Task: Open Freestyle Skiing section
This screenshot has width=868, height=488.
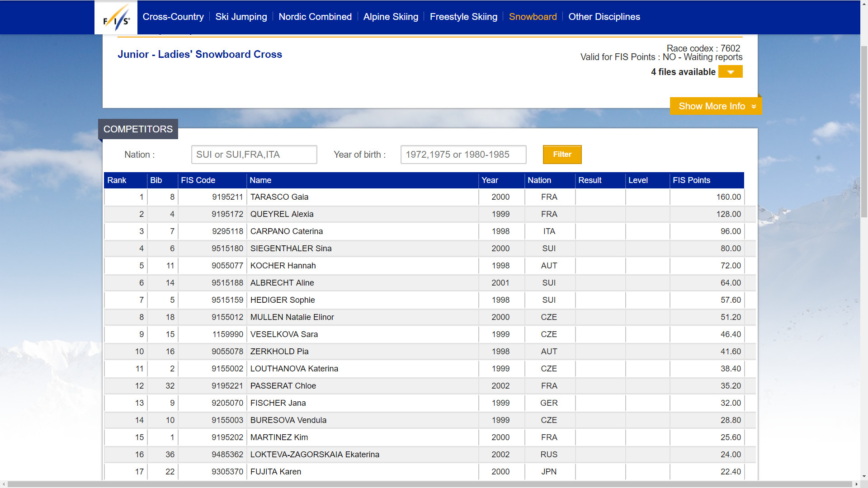Action: tap(463, 17)
